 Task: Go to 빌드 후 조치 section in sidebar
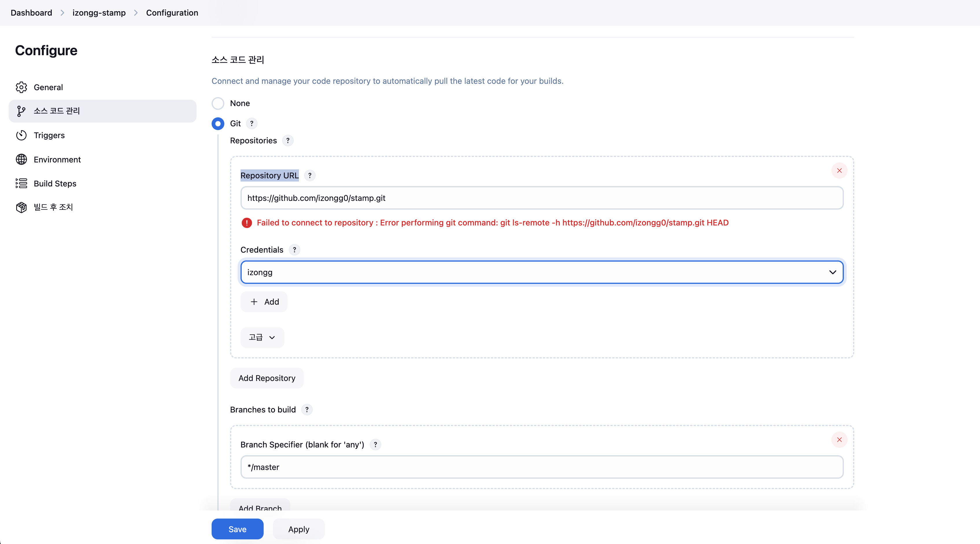coord(53,207)
